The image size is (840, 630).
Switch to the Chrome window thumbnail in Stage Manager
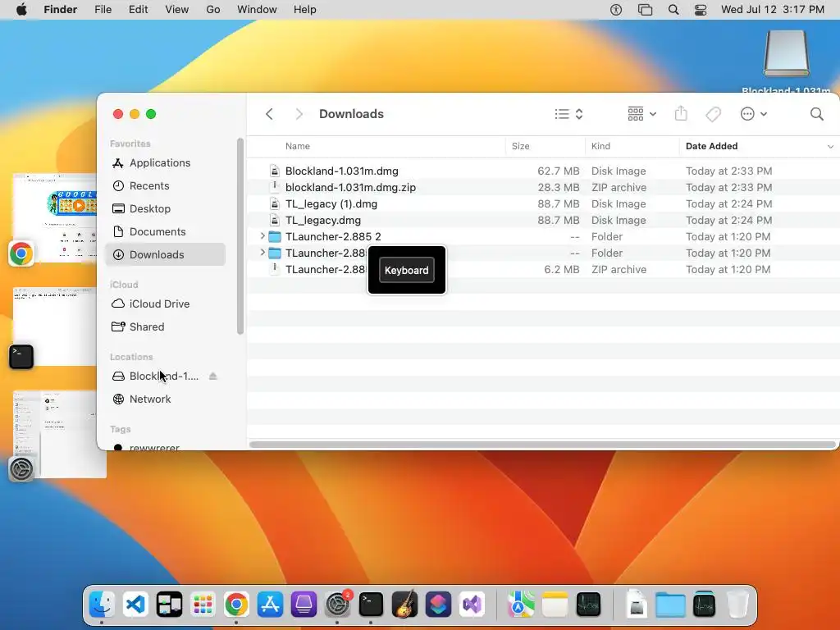(55, 218)
